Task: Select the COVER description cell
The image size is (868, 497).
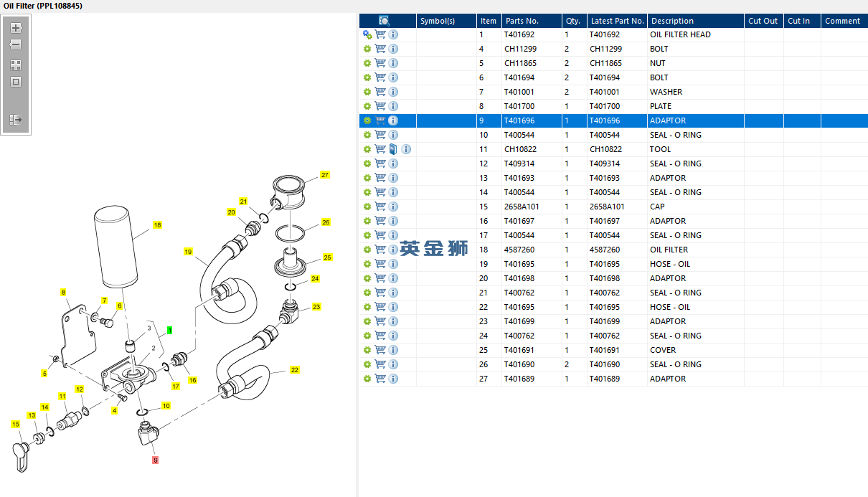Action: click(x=696, y=350)
